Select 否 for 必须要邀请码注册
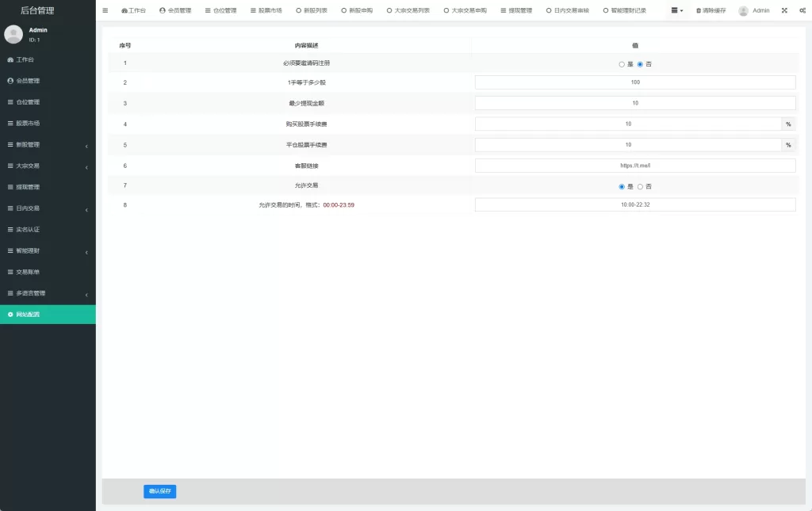812x511 pixels. (x=640, y=64)
